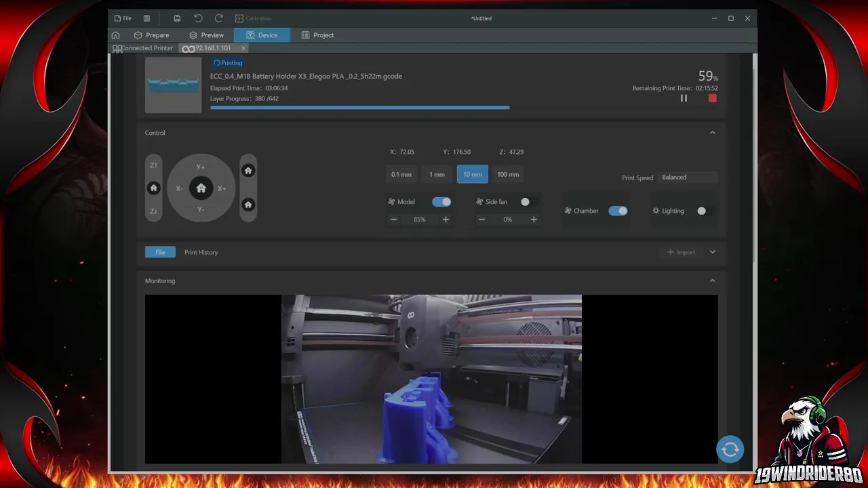Home the XY axes at center

click(x=201, y=188)
